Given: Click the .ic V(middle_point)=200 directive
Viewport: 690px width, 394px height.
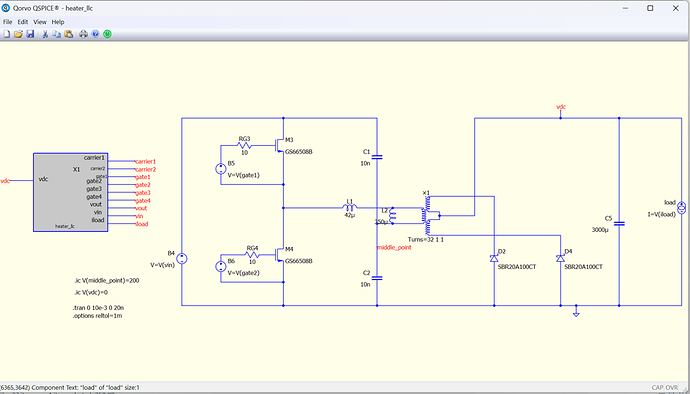Looking at the screenshot, I should [x=106, y=280].
